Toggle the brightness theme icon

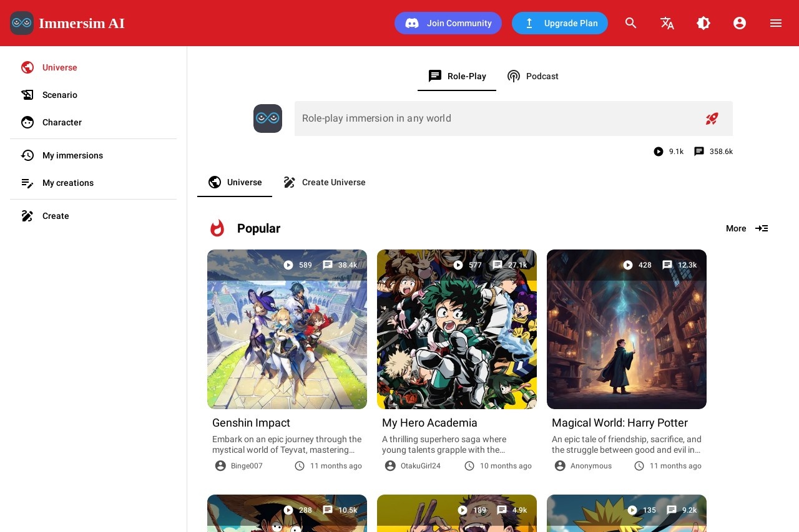pos(703,23)
